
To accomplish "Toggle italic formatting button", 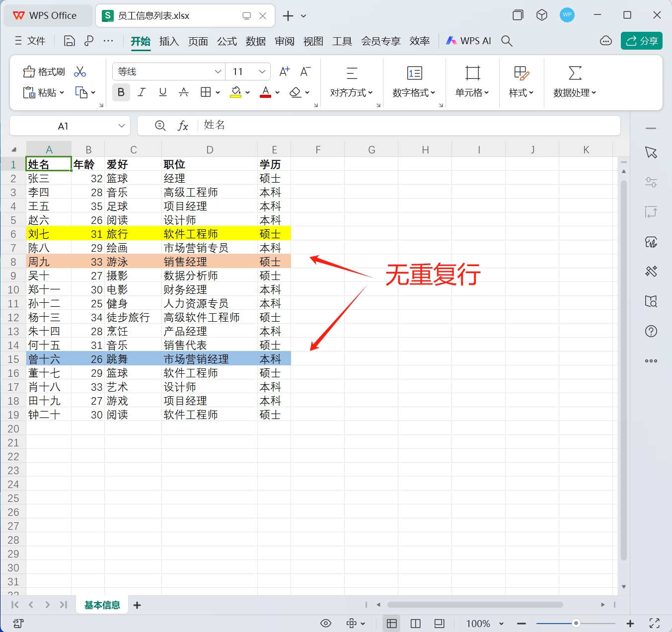I will (x=142, y=92).
